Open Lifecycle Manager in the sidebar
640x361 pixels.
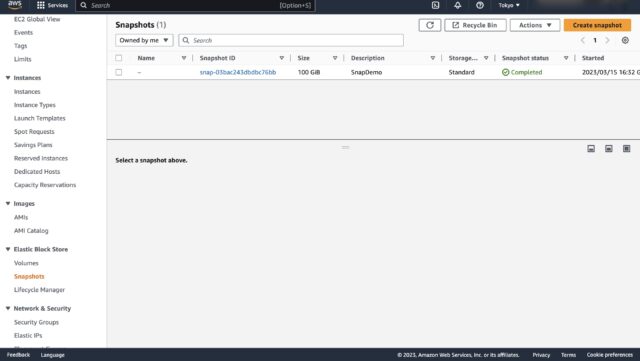click(x=39, y=290)
